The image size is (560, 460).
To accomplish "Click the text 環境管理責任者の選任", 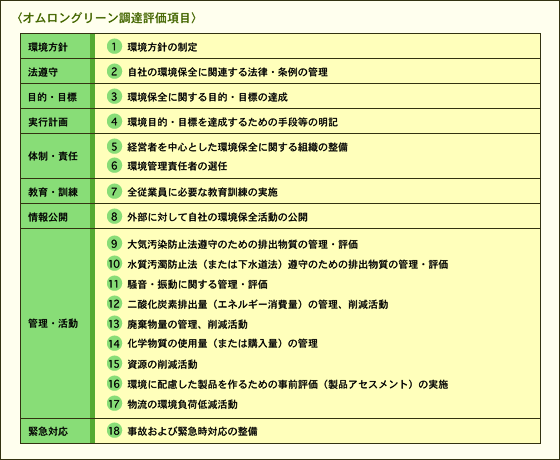I will (177, 166).
